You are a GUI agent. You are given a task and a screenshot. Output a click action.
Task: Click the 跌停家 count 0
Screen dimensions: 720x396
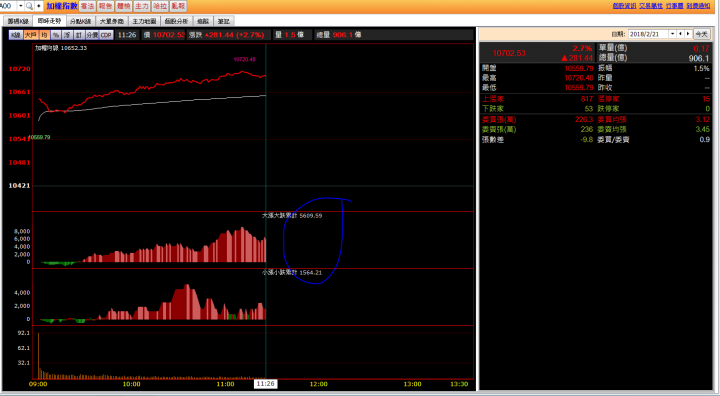(x=708, y=109)
